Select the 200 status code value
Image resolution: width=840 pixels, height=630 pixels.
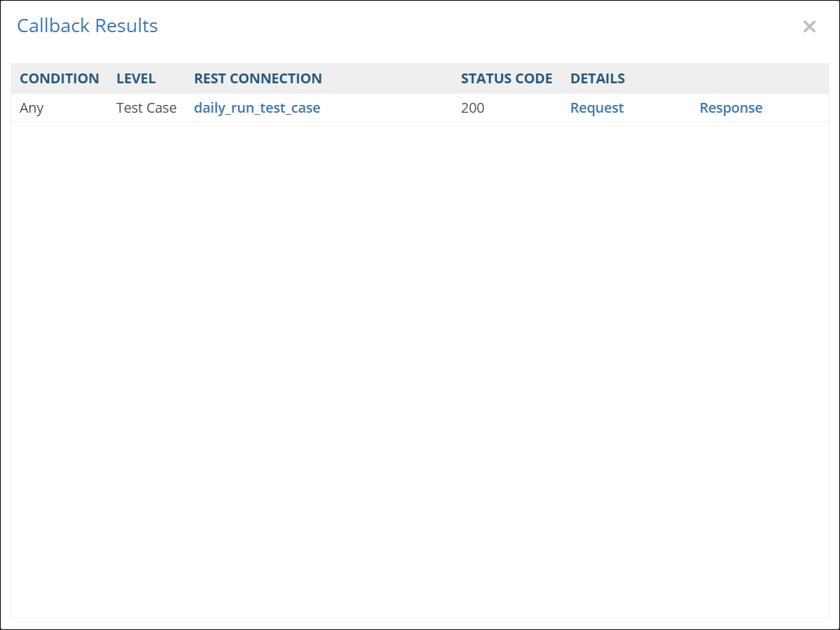[472, 108]
